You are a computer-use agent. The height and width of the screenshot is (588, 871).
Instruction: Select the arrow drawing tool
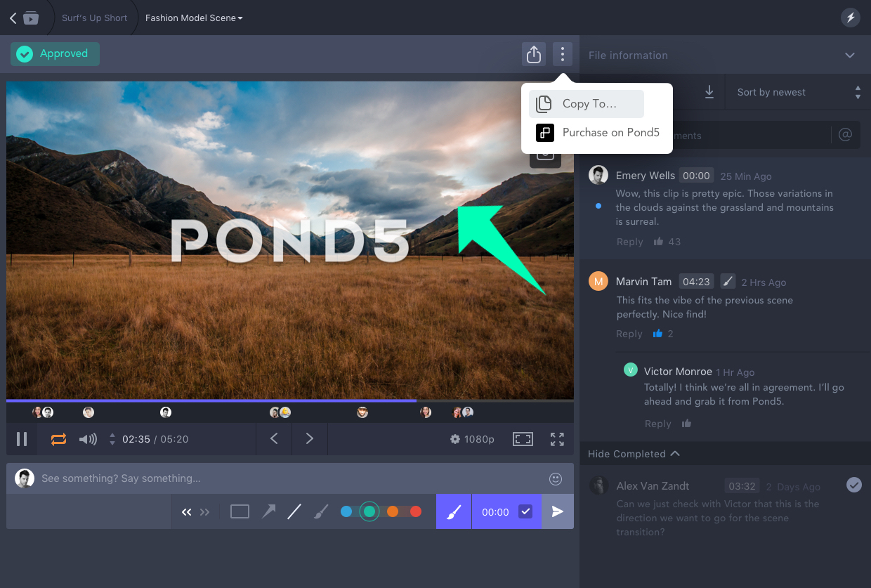[x=268, y=511]
